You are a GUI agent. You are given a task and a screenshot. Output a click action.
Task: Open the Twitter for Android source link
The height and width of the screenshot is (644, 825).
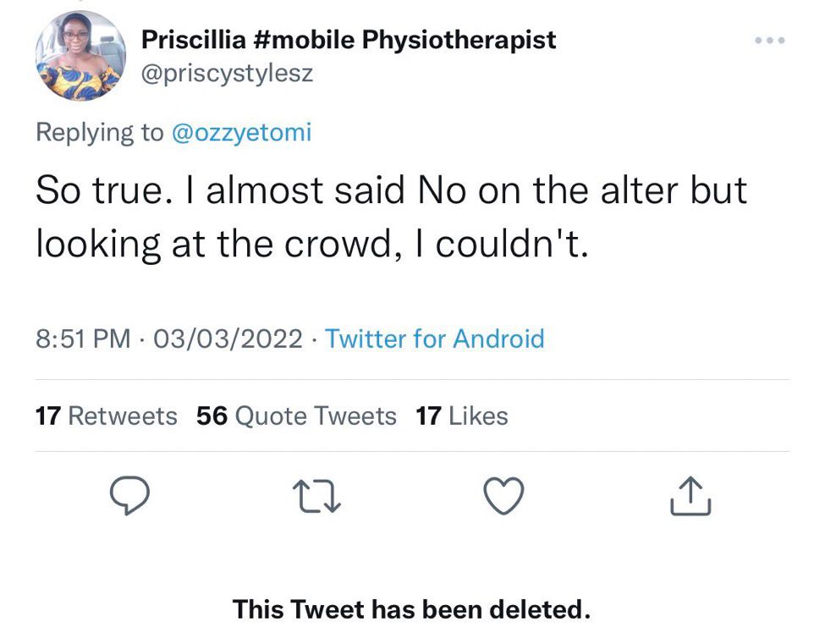(434, 339)
